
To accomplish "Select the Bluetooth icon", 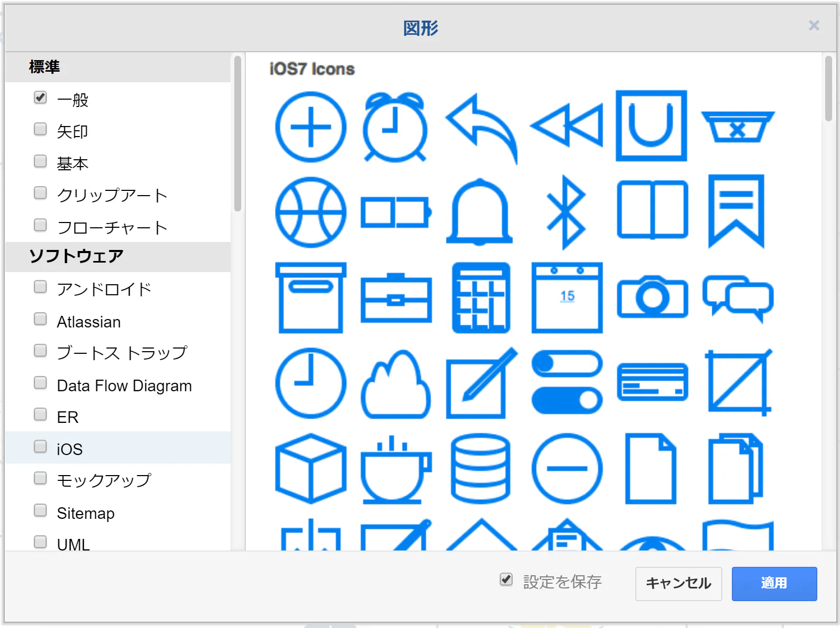I will [566, 212].
